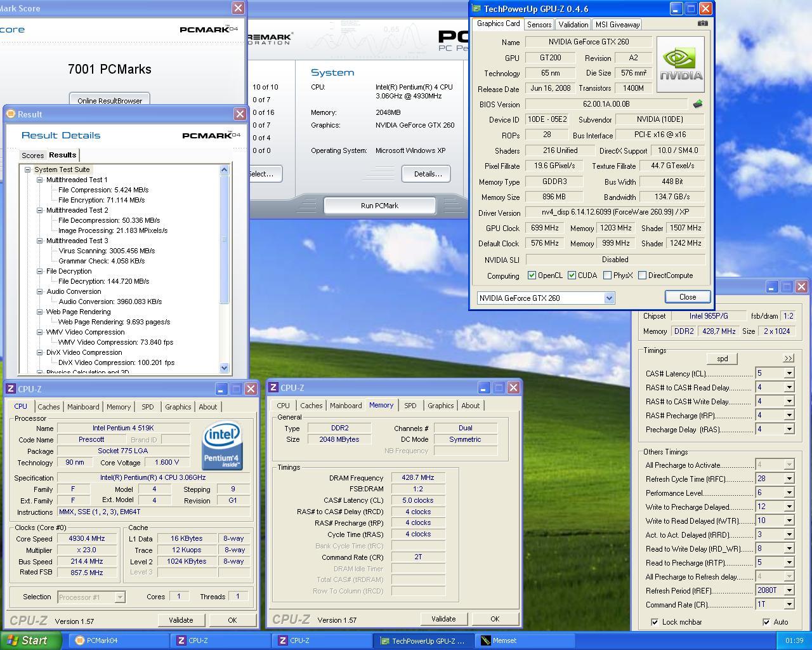This screenshot has width=812, height=650.
Task: Collapse the Web Page Rendering tree node
Action: (x=39, y=312)
